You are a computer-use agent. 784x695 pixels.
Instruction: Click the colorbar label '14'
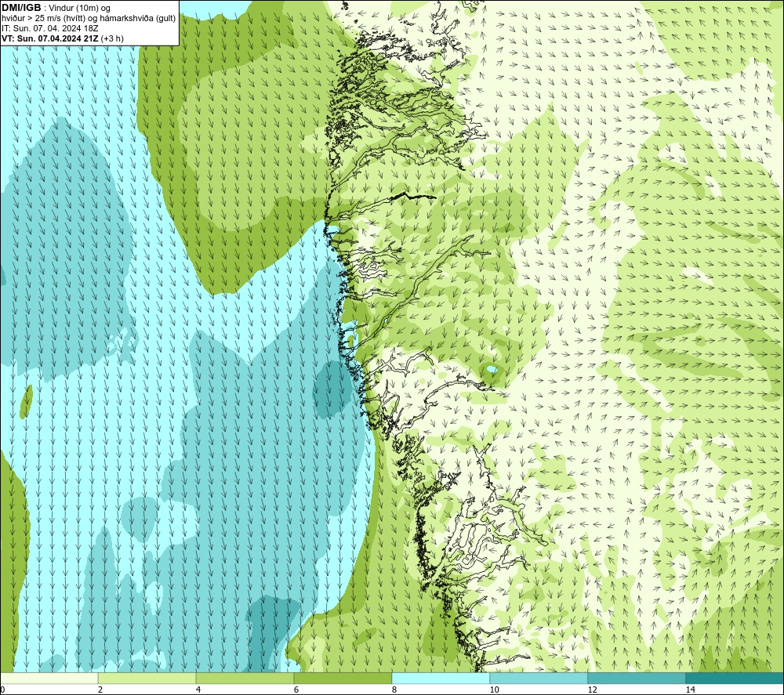tap(691, 690)
